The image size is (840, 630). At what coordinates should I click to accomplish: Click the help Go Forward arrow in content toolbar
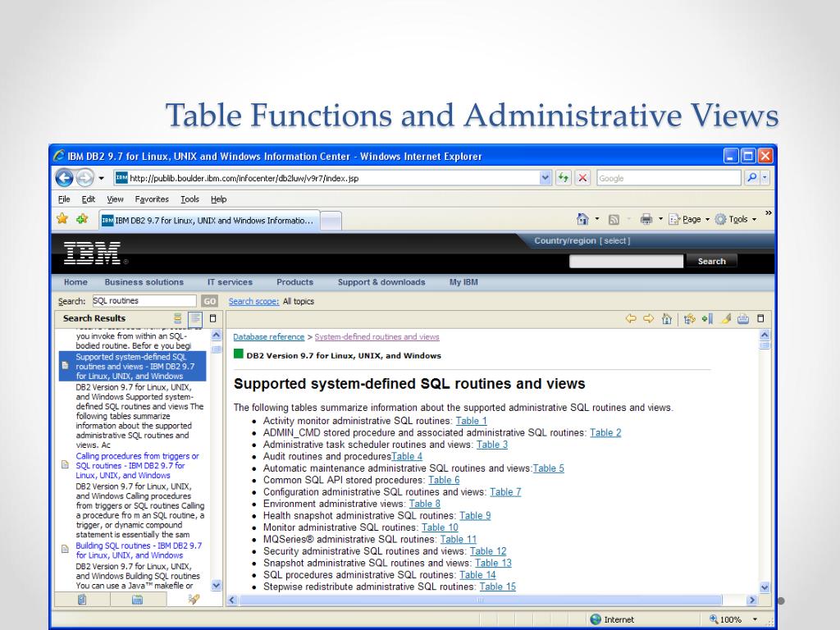649,319
